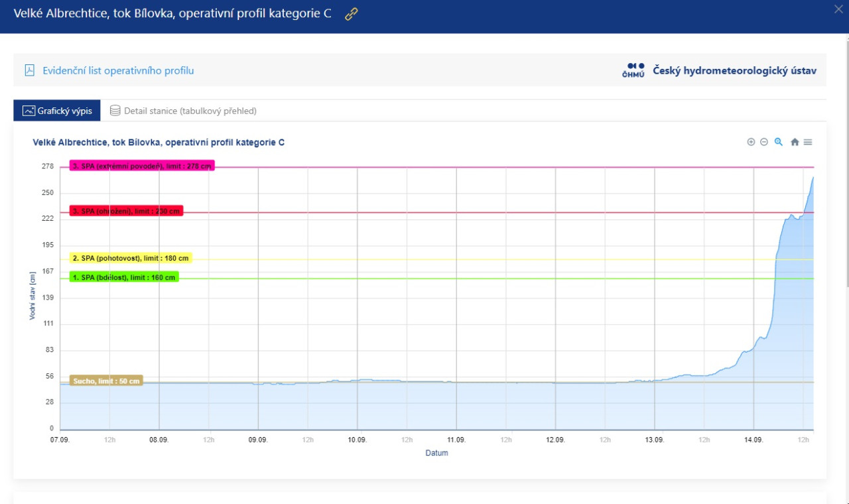The image size is (849, 504).
Task: Copy link via the chain icon in header
Action: 352,14
